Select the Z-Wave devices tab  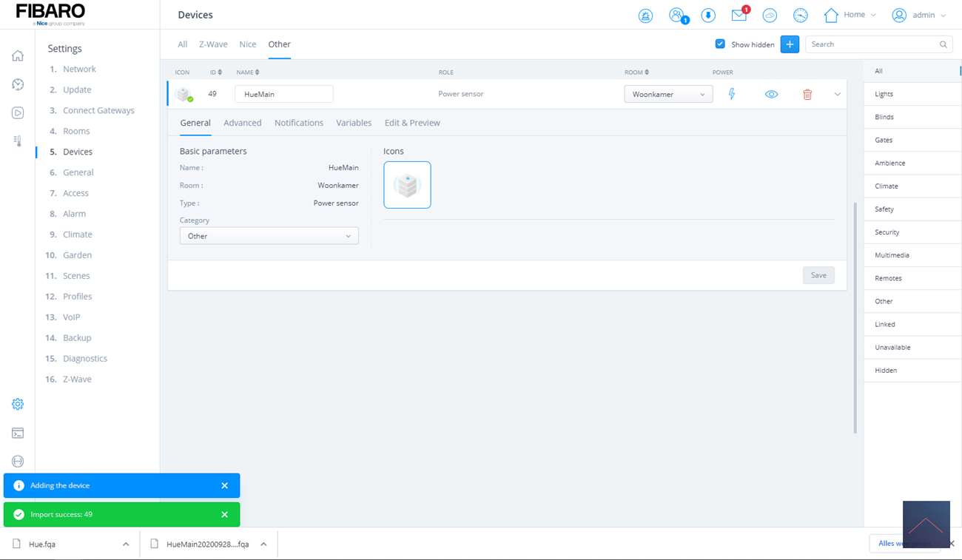[213, 44]
